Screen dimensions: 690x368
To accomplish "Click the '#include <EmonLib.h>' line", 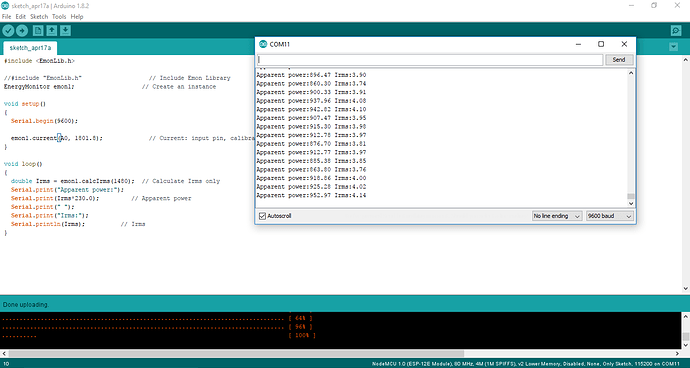I will (x=39, y=61).
